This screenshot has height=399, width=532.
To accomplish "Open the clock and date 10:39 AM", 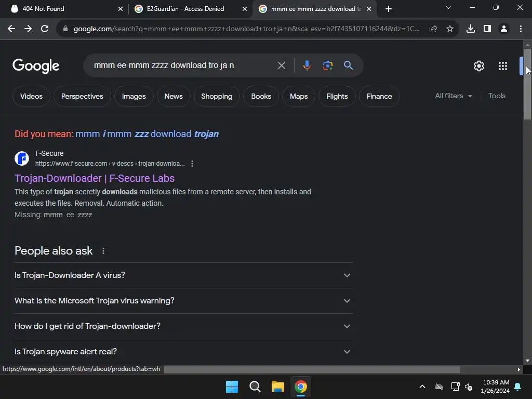I will tap(495, 387).
